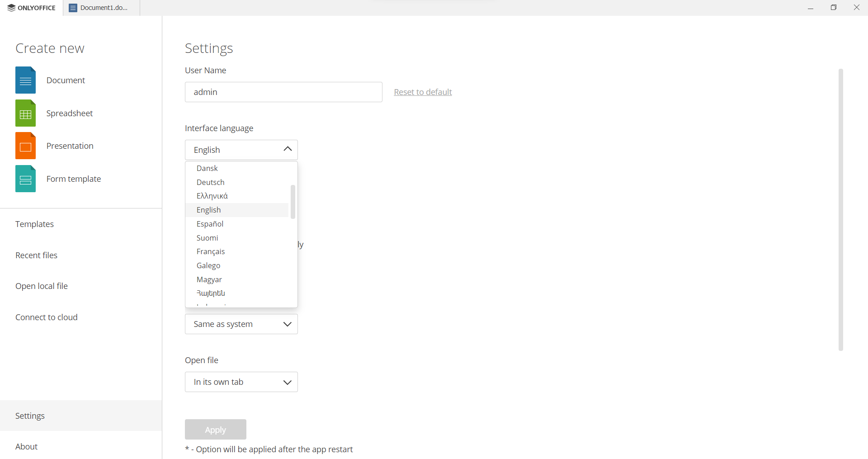Create a new Document
Screen dimensions: 868x459
pyautogui.click(x=65, y=80)
